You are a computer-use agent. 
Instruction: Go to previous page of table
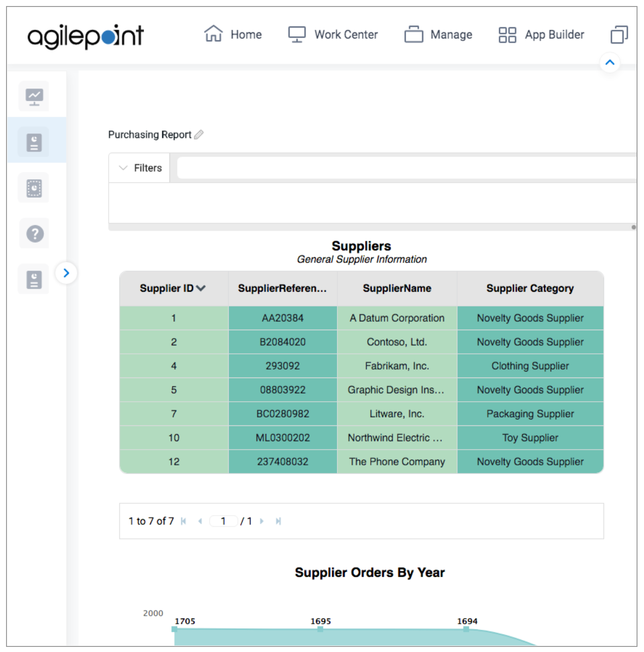200,521
